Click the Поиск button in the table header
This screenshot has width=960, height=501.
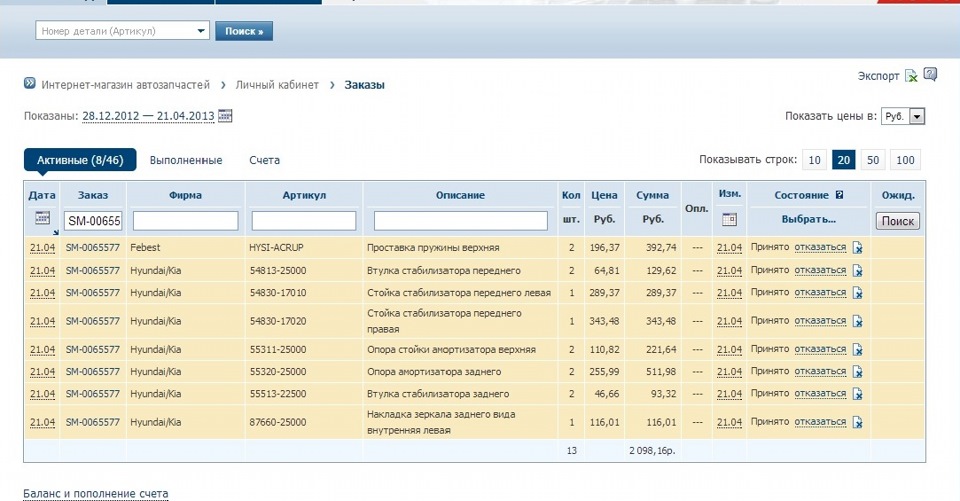pyautogui.click(x=897, y=221)
